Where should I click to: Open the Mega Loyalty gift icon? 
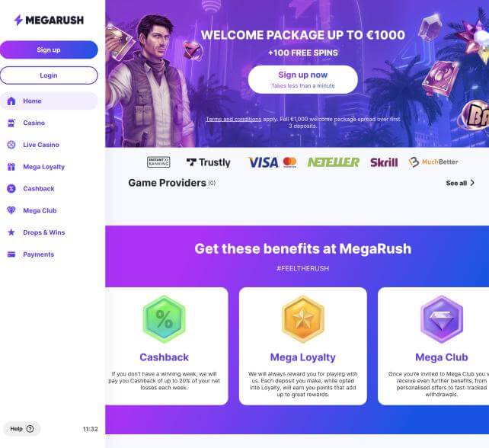[x=11, y=167]
